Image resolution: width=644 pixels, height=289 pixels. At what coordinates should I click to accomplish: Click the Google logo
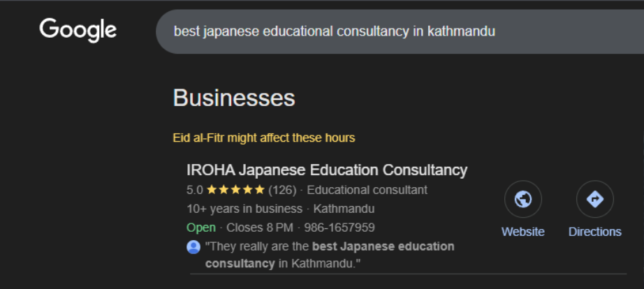tap(78, 30)
